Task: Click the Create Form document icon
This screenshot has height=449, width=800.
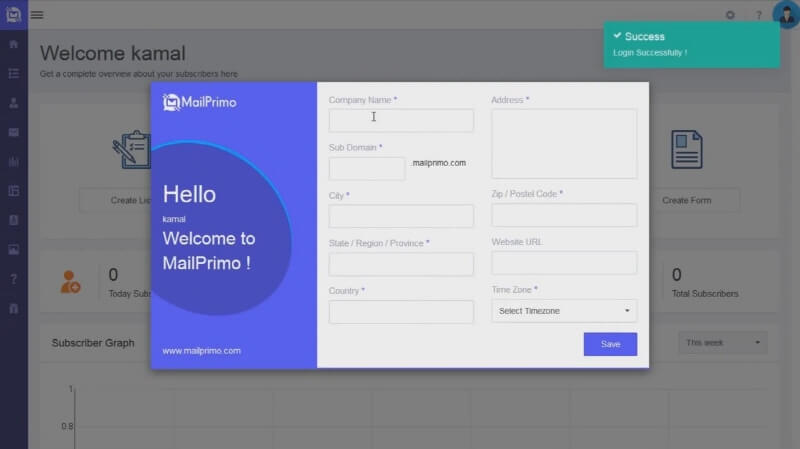Action: 687,149
